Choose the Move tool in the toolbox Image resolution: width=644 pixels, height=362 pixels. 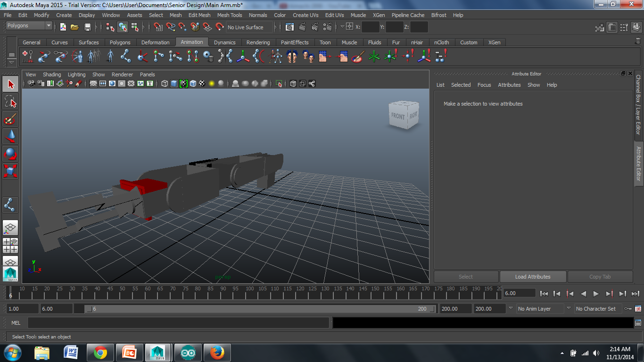[x=10, y=136]
